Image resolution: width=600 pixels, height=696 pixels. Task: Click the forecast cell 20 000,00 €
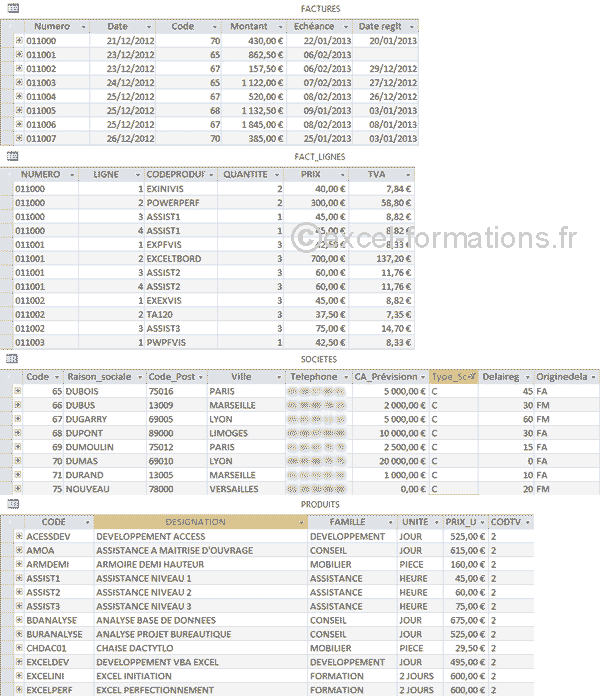pos(390,461)
